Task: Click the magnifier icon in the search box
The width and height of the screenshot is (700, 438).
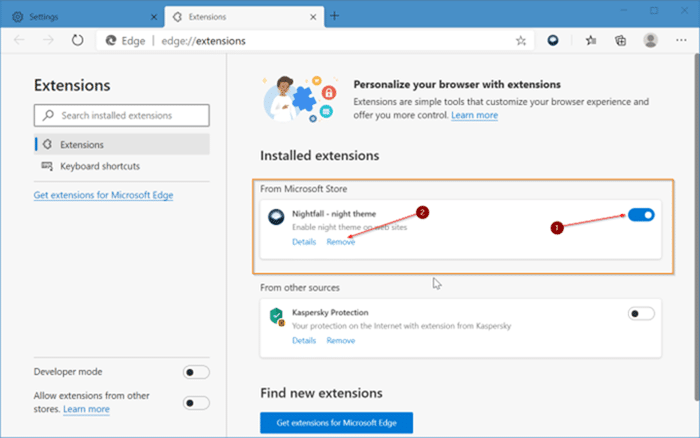Action: click(48, 115)
